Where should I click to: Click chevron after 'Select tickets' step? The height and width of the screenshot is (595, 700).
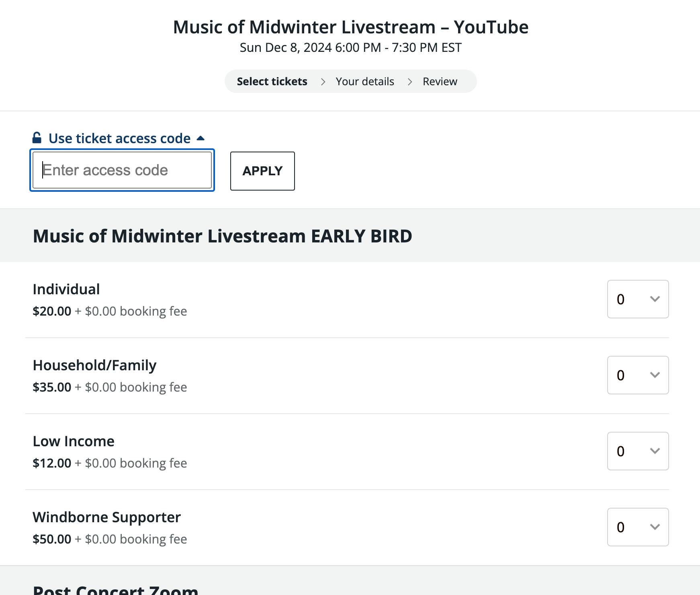click(x=323, y=82)
